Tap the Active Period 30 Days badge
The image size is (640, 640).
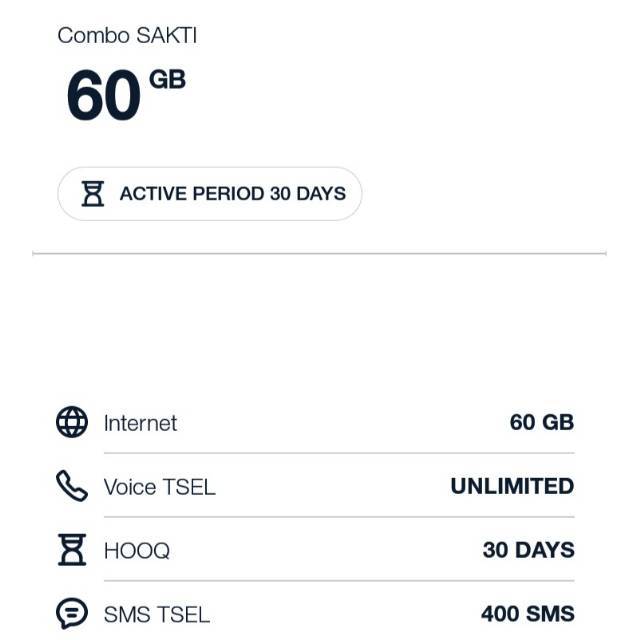(x=210, y=194)
